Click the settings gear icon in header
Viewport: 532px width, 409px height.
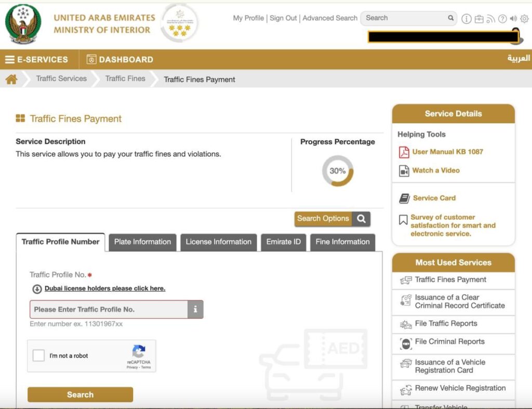click(524, 19)
